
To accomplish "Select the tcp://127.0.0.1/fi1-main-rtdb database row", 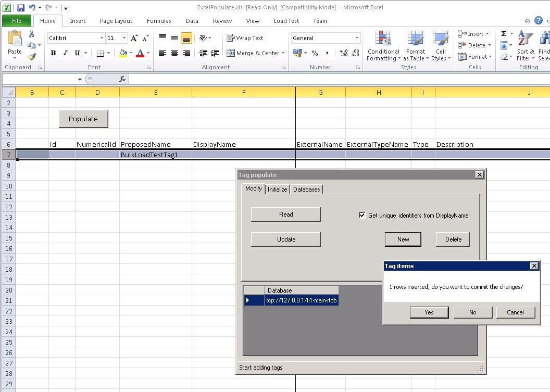I will coord(302,300).
